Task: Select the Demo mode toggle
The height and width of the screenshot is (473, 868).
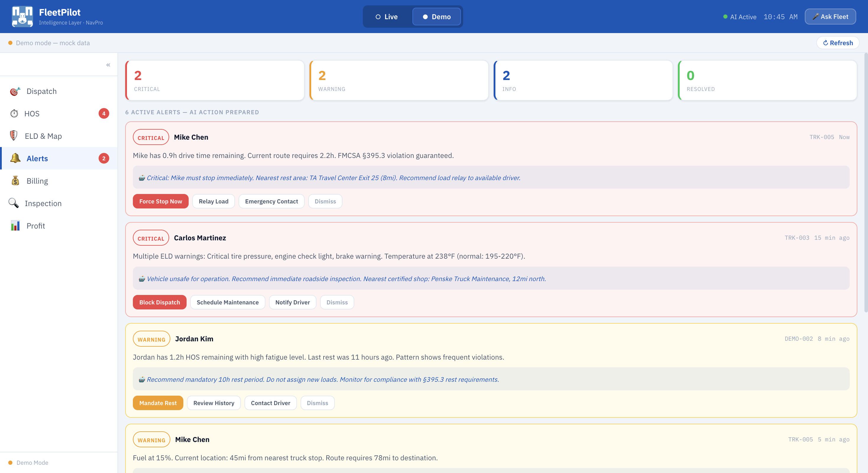Action: point(437,17)
